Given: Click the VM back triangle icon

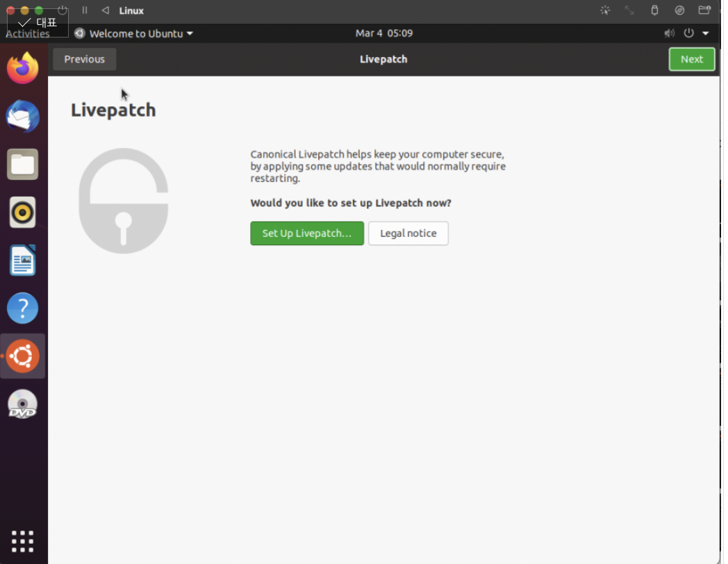Looking at the screenshot, I should pos(106,10).
